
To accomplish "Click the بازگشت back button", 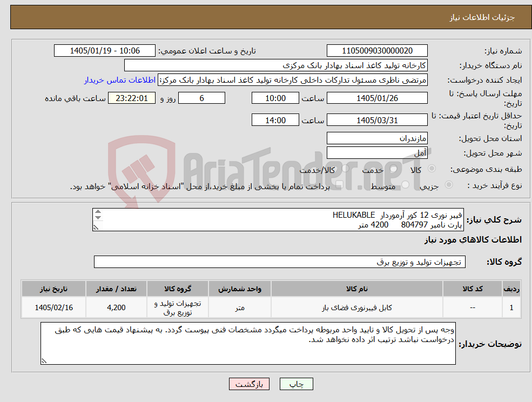I will pos(250,384).
